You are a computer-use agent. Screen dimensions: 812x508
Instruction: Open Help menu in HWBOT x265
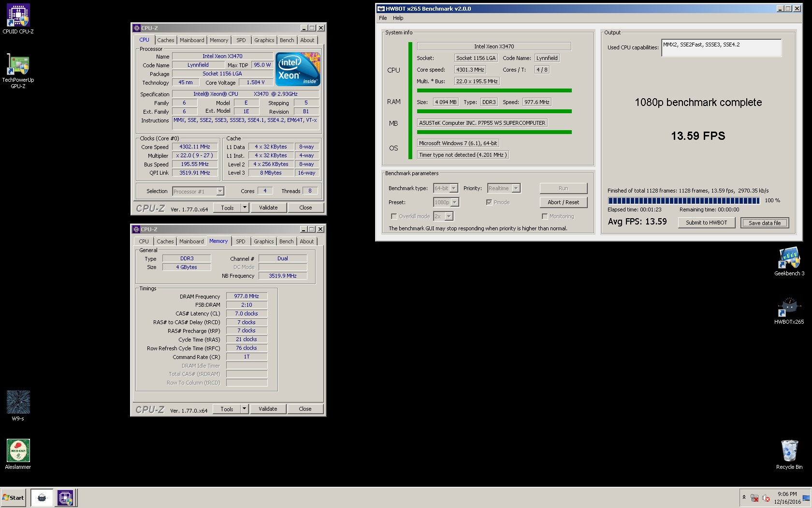tap(398, 18)
